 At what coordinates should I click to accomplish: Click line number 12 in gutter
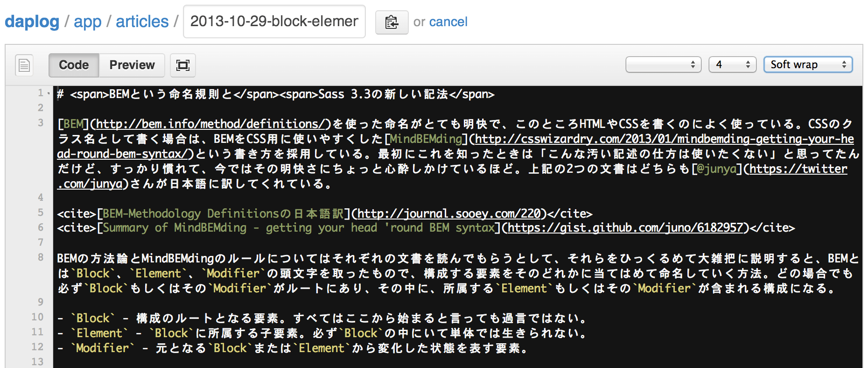click(x=37, y=347)
